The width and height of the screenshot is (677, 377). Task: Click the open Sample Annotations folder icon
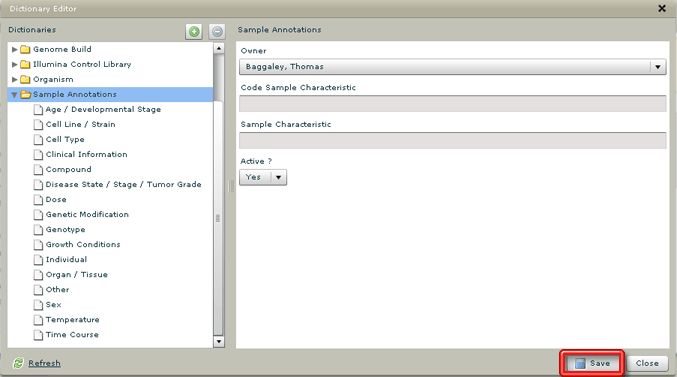click(26, 94)
